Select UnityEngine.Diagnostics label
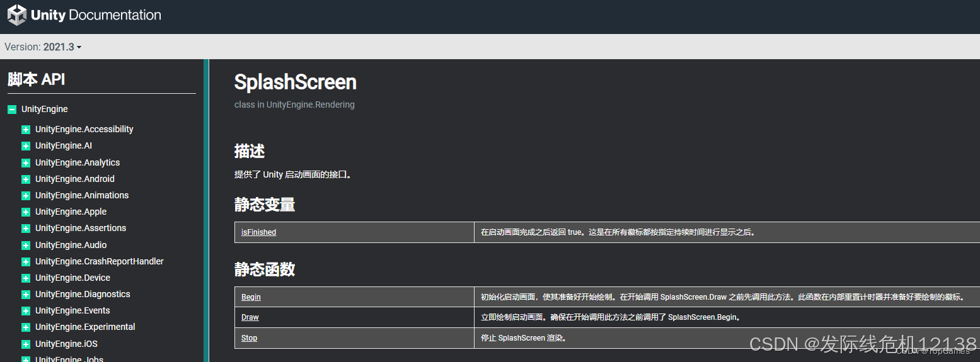Viewport: 980px width, 362px height. 83,294
